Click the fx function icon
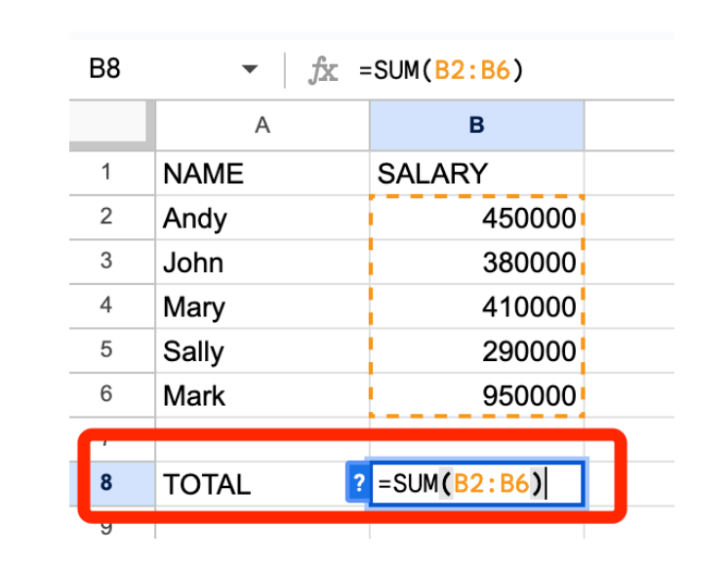This screenshot has height=568, width=728. [323, 70]
